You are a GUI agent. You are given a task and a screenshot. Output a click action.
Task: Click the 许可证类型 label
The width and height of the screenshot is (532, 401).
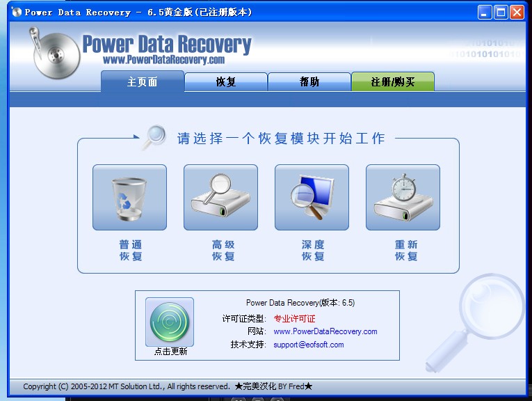tap(244, 318)
